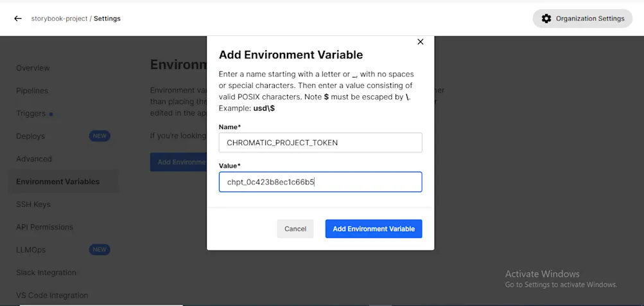644x306 pixels.
Task: Open Organization Settings button
Action: point(582,19)
